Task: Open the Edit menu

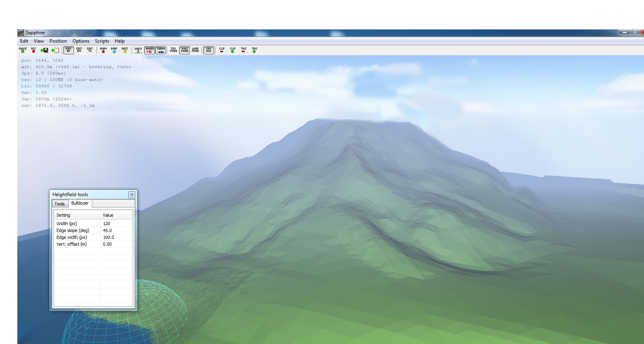Action: click(24, 41)
